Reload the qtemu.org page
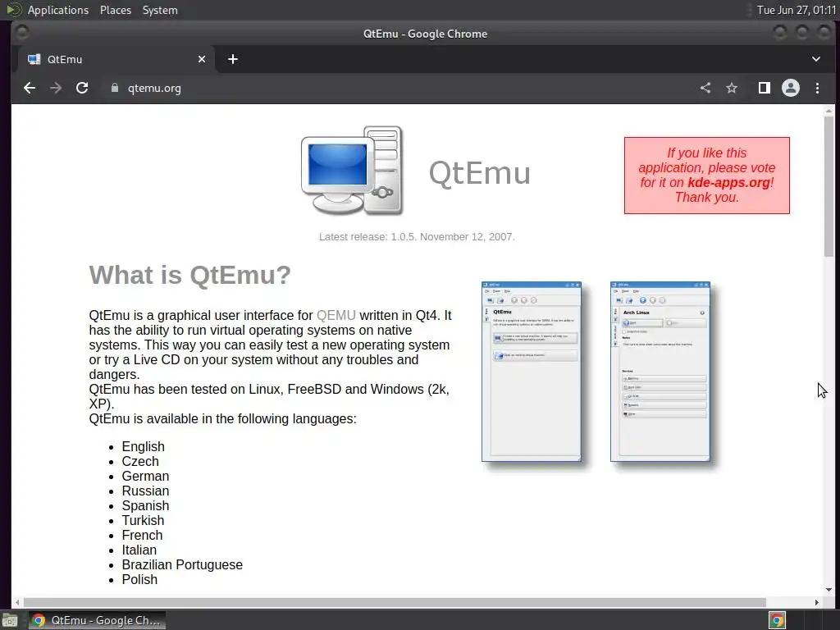Screen dimensions: 840x630 pos(82,88)
